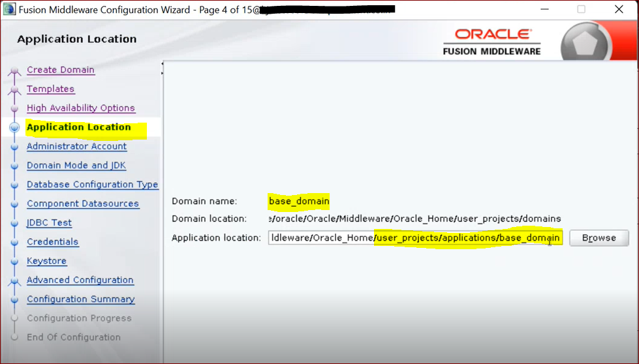Select the Application Location step
Viewport: 639px width, 364px height.
79,127
